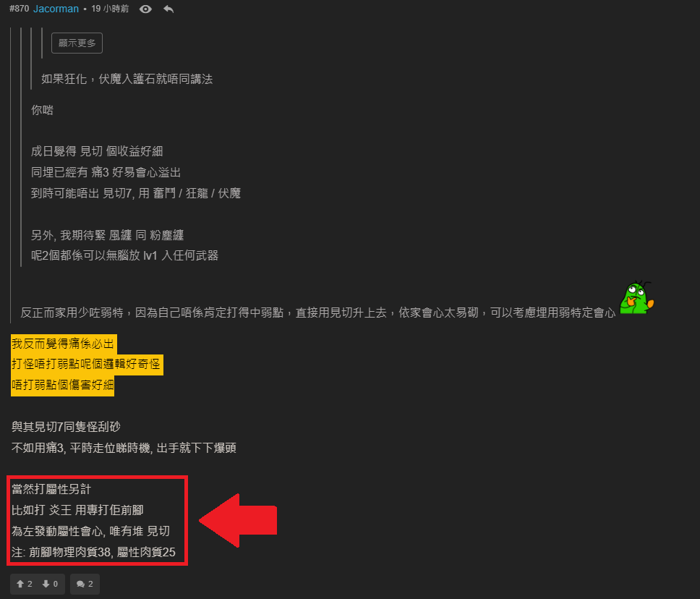Click the quoted line 你啱
Viewport: 700px width, 599px height.
43,110
